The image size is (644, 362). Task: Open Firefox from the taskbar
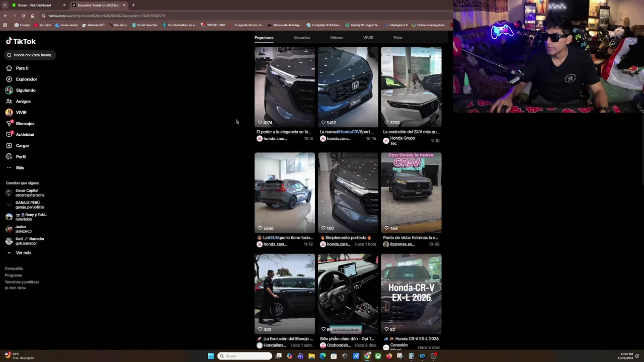click(x=389, y=356)
